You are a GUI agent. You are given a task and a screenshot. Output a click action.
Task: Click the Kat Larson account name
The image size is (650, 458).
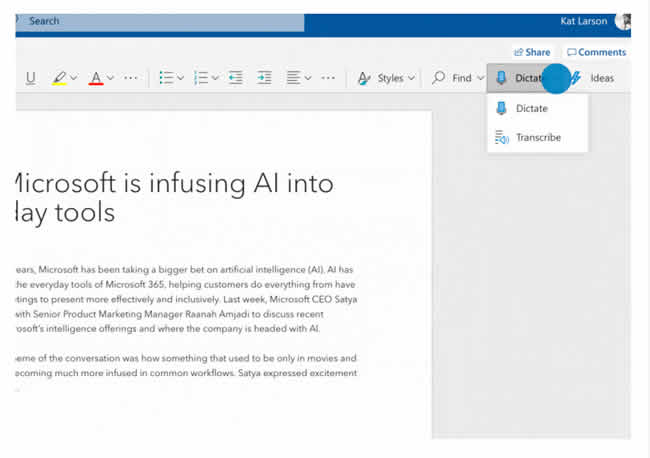click(583, 21)
